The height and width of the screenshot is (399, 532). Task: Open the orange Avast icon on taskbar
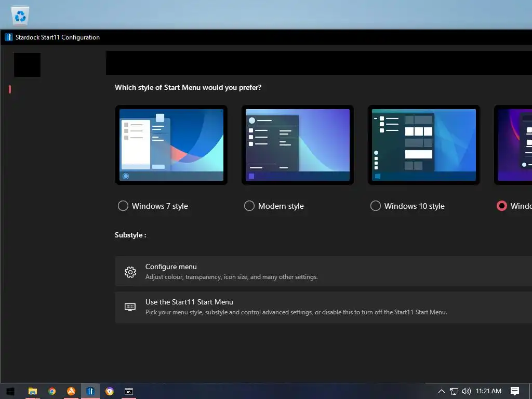(x=71, y=391)
